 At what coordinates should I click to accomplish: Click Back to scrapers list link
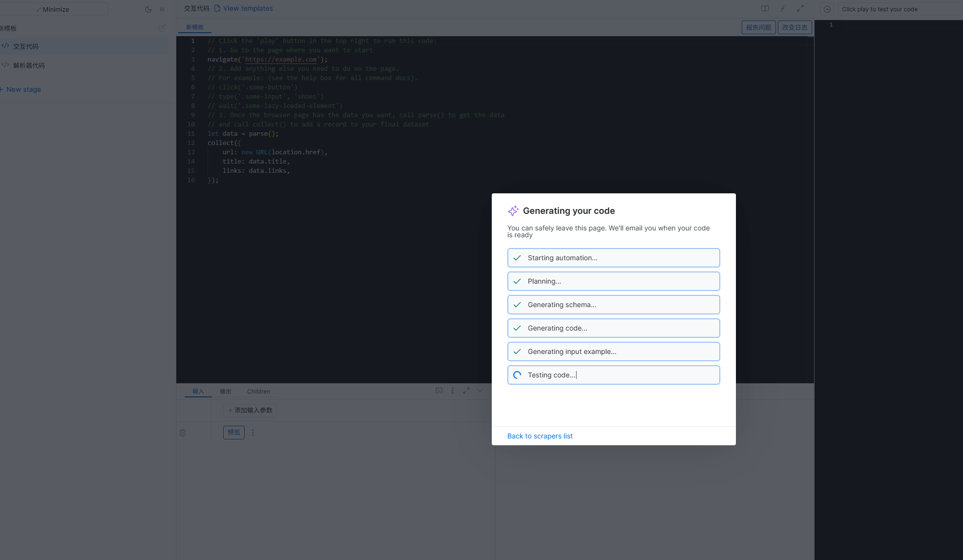[x=540, y=436]
